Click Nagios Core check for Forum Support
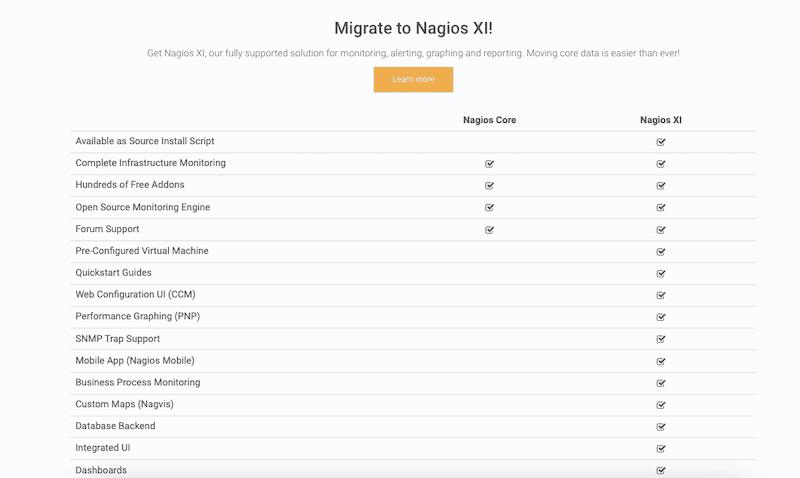The width and height of the screenshot is (800, 478). pyautogui.click(x=489, y=230)
